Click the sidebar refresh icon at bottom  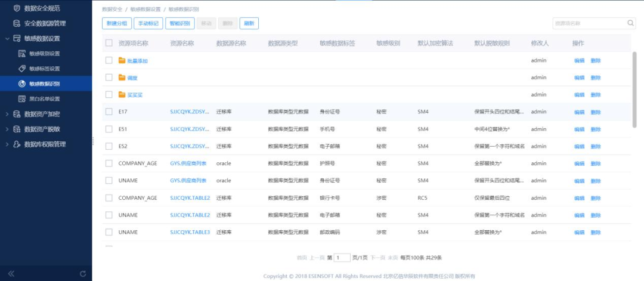[83, 273]
